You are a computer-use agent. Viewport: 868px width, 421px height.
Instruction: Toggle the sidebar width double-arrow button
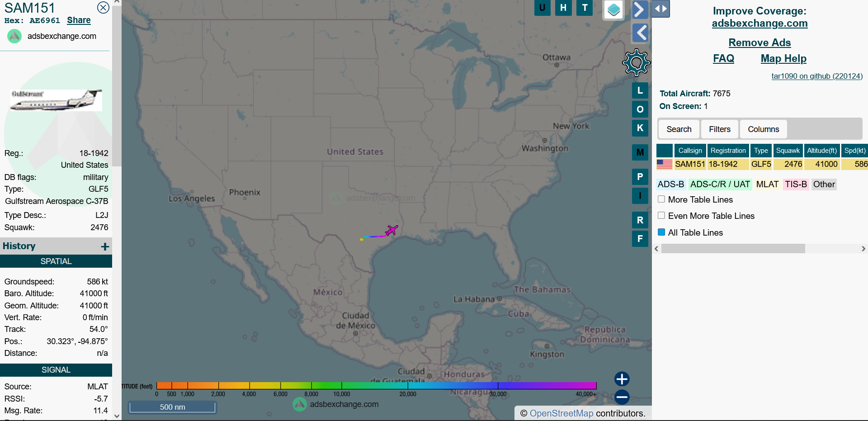[660, 9]
